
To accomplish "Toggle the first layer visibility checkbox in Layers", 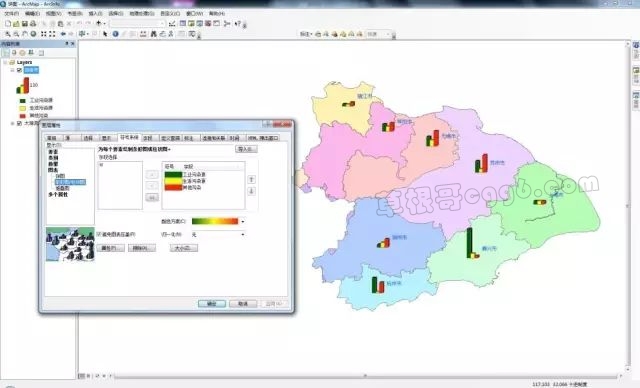I will (19, 70).
